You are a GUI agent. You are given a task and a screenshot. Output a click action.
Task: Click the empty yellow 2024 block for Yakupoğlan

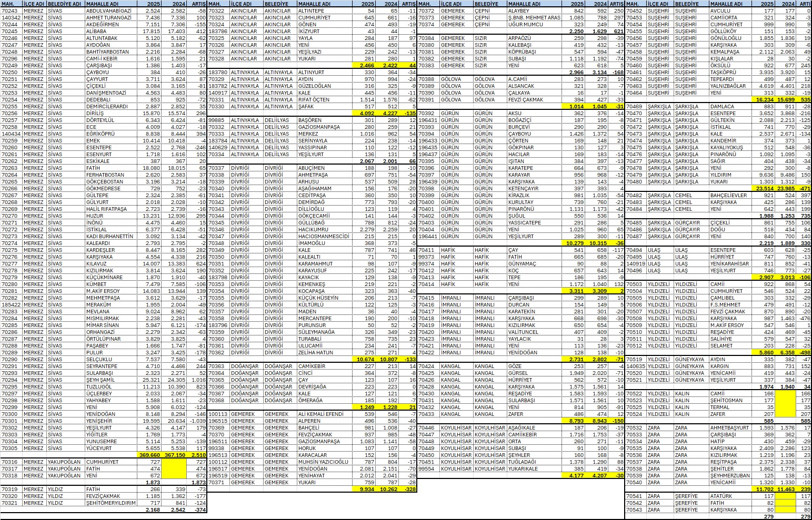174,468
